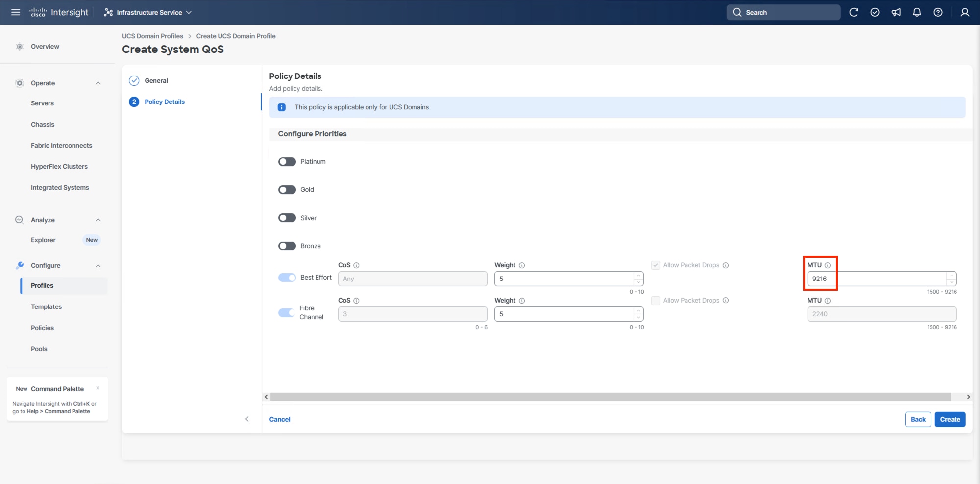Click the info icon next to MTU for Best Effort
The height and width of the screenshot is (484, 980).
[x=828, y=265]
